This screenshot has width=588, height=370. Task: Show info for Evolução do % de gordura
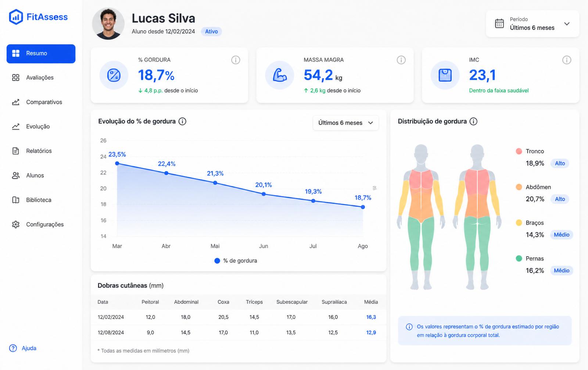point(182,121)
